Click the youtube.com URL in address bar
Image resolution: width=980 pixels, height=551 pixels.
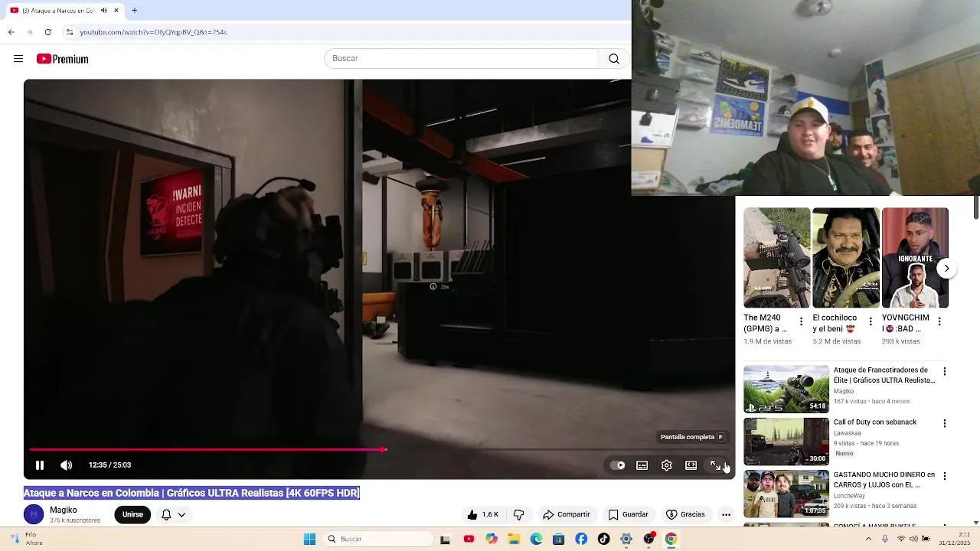[x=153, y=32]
